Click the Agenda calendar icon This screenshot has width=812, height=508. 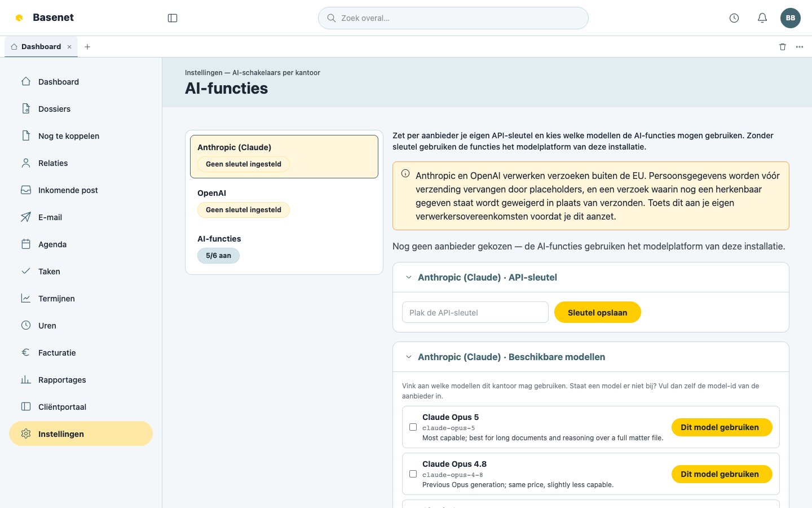[x=26, y=244]
